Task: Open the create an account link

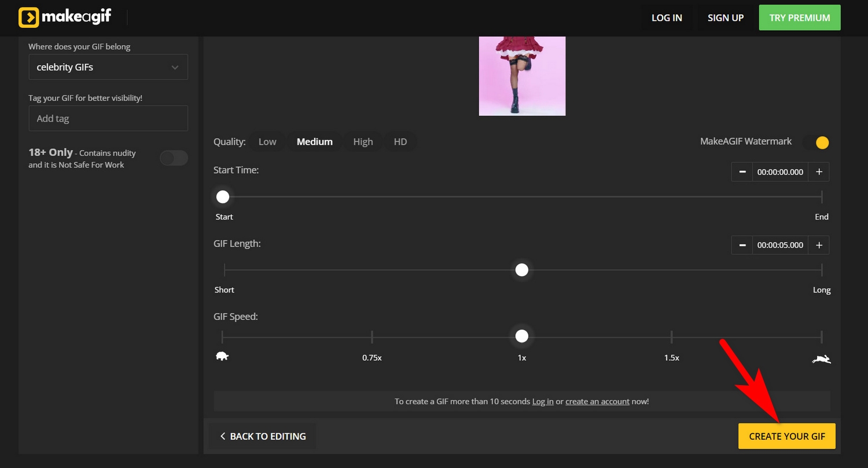Action: [597, 401]
